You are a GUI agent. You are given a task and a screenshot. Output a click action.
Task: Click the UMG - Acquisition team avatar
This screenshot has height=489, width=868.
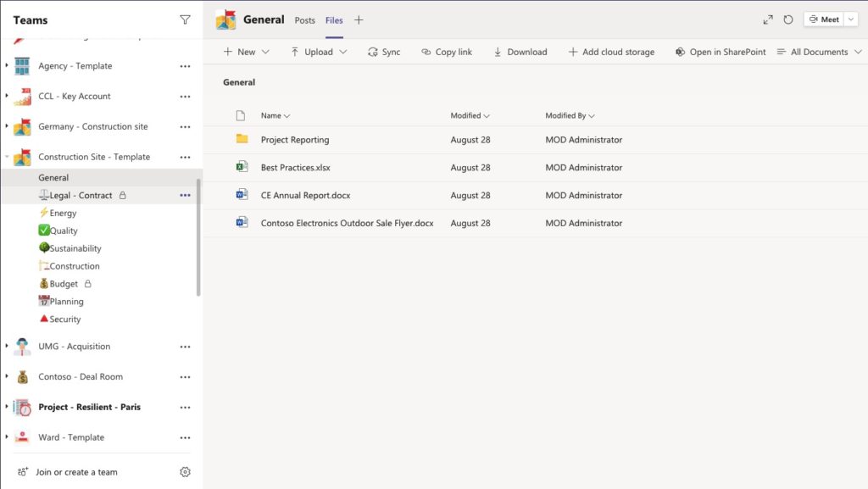[22, 347]
